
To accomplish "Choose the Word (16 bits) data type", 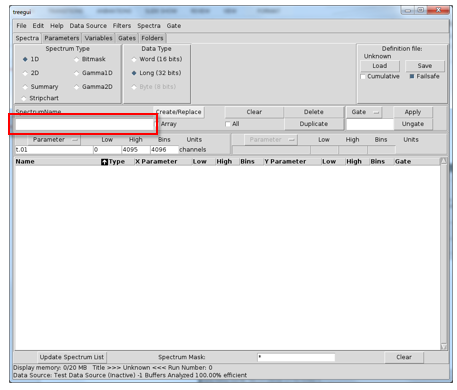I will point(134,59).
